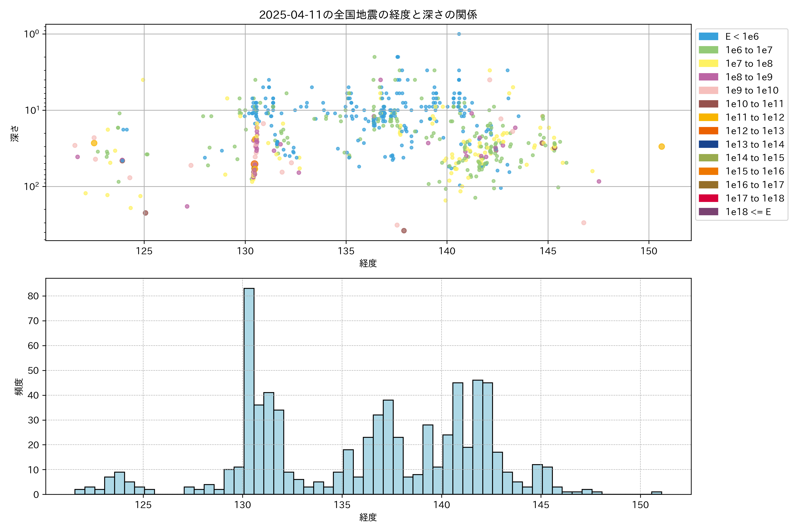798x532 pixels.
Task: Click the '頻度' y-axis label of histogram
Action: click(19, 387)
